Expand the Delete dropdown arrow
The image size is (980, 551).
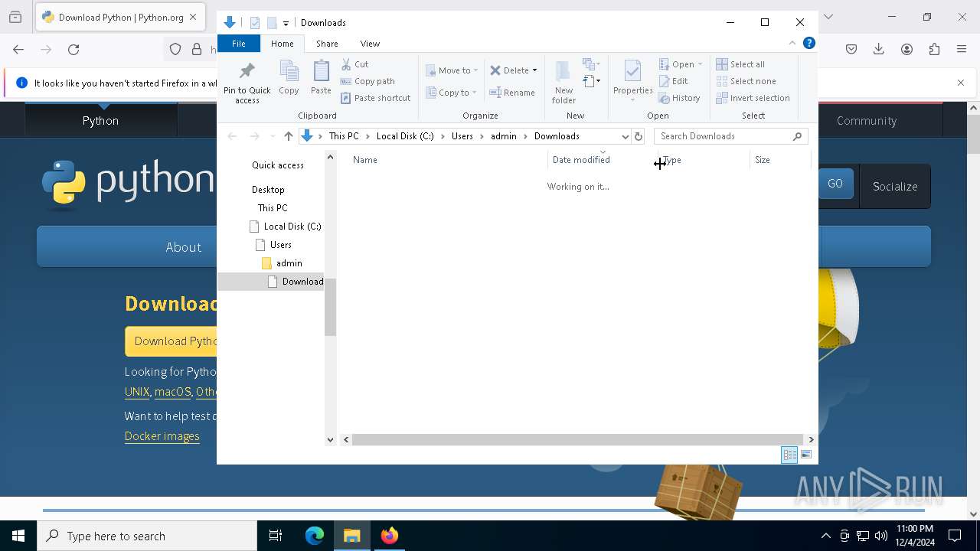pos(534,70)
